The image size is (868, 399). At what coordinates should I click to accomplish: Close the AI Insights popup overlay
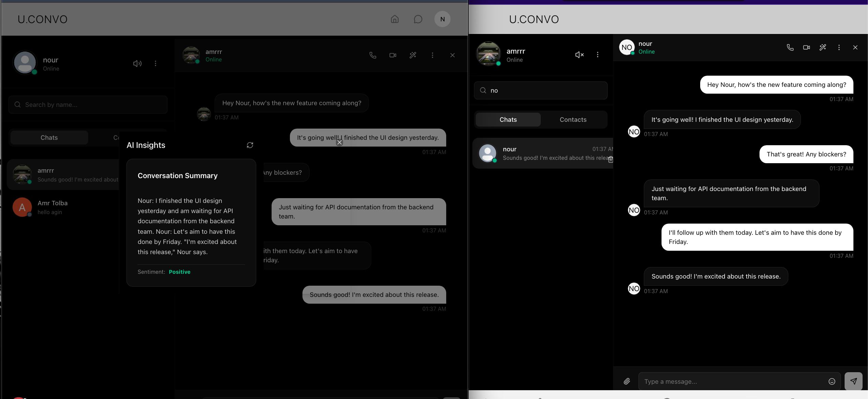pos(339,142)
